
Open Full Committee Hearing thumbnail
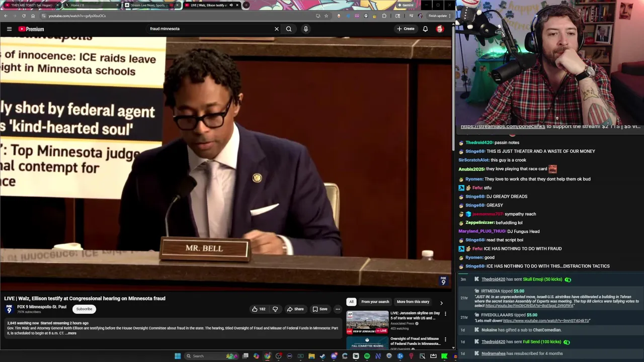367,343
